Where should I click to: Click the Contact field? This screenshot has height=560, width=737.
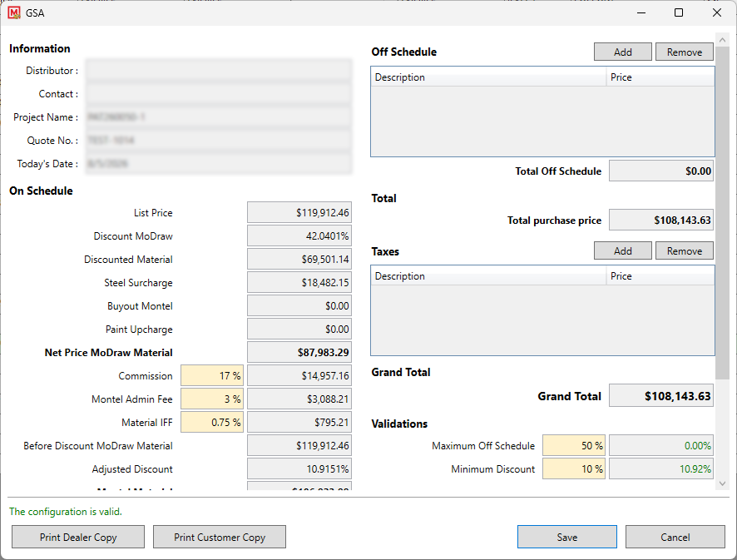click(219, 93)
